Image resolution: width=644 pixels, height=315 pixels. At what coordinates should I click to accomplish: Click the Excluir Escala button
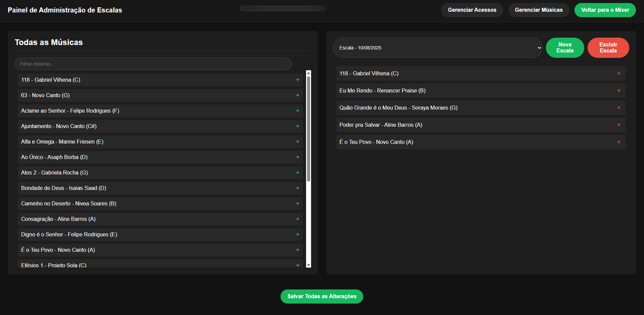(608, 48)
